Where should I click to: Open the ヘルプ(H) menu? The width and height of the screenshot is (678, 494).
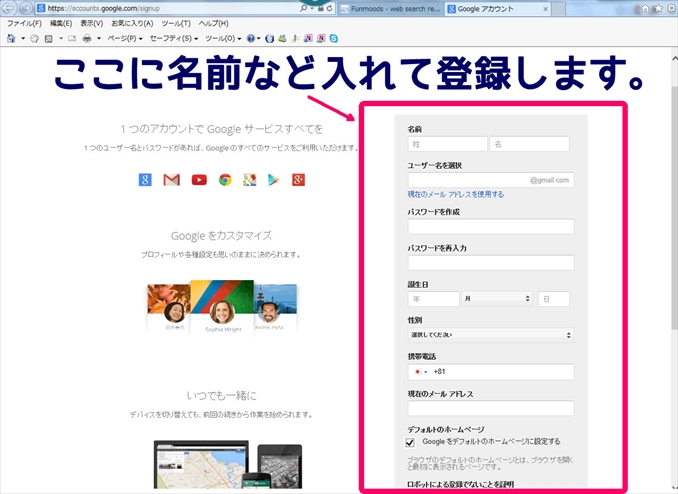pyautogui.click(x=214, y=23)
